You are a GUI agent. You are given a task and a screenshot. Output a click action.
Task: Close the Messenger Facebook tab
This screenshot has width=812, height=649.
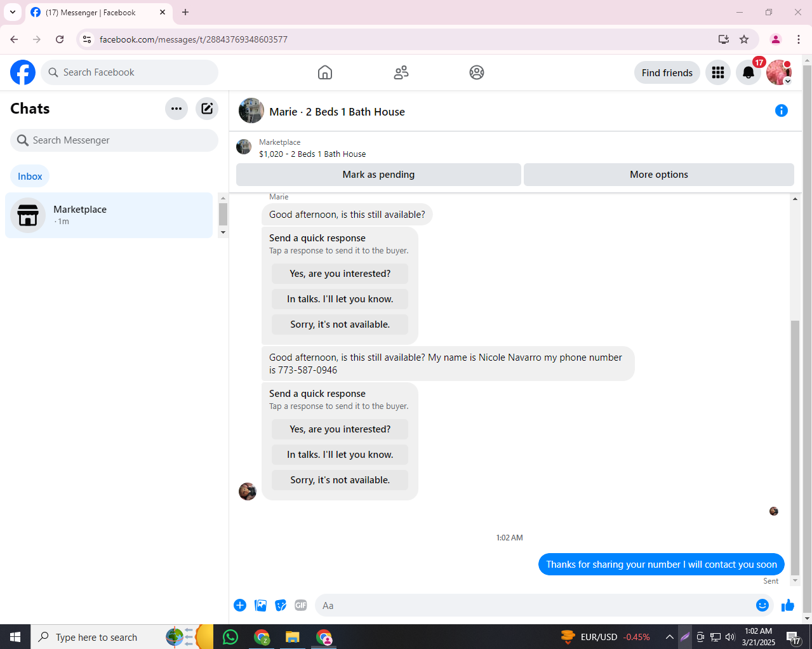(x=163, y=12)
